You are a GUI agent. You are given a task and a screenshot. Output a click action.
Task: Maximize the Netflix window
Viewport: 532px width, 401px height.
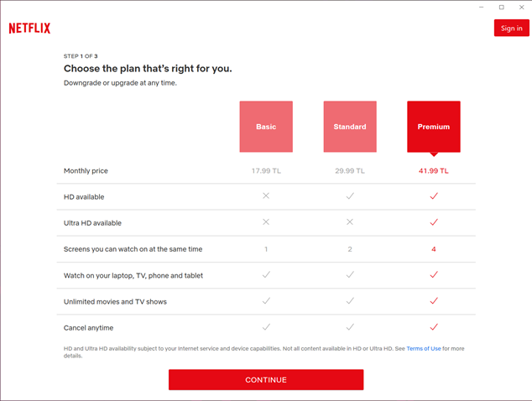pyautogui.click(x=502, y=8)
